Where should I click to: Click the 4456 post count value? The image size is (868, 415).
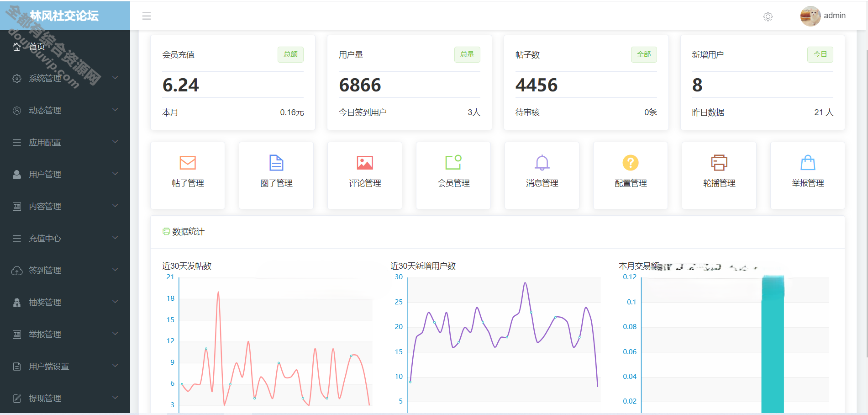[537, 85]
